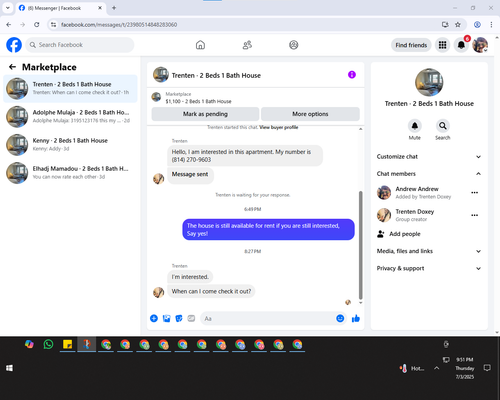Click the blue 'house is still available' message

268,229
